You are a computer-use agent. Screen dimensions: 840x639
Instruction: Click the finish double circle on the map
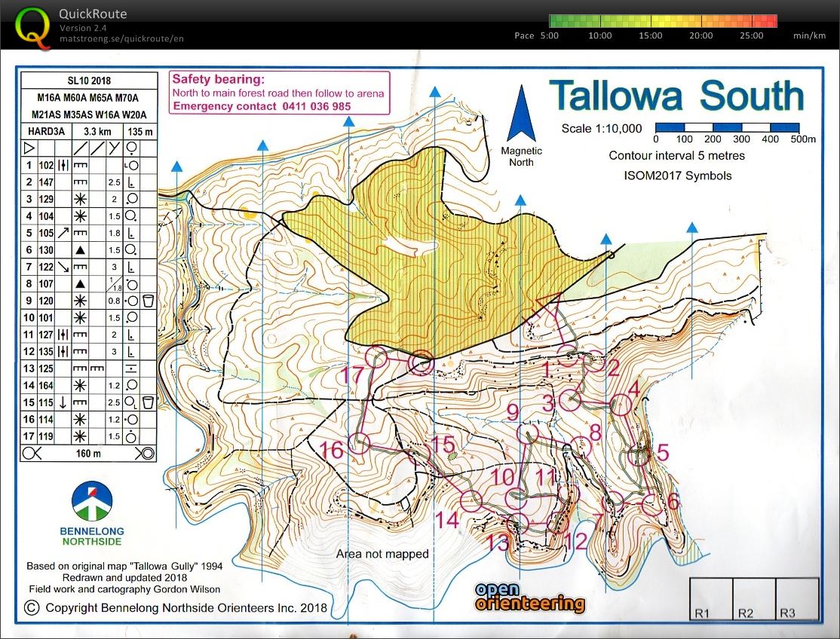click(421, 363)
